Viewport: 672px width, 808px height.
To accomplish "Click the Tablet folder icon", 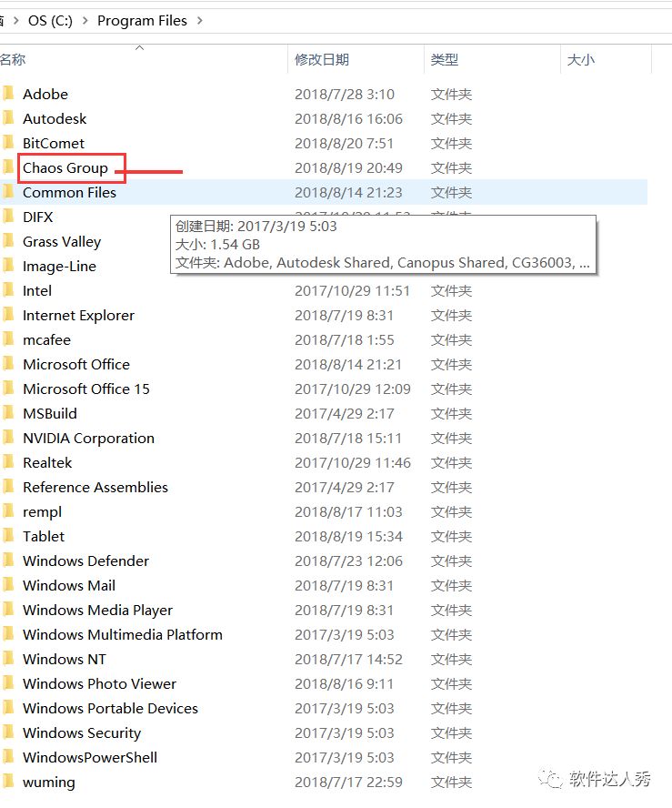I will coord(7,536).
